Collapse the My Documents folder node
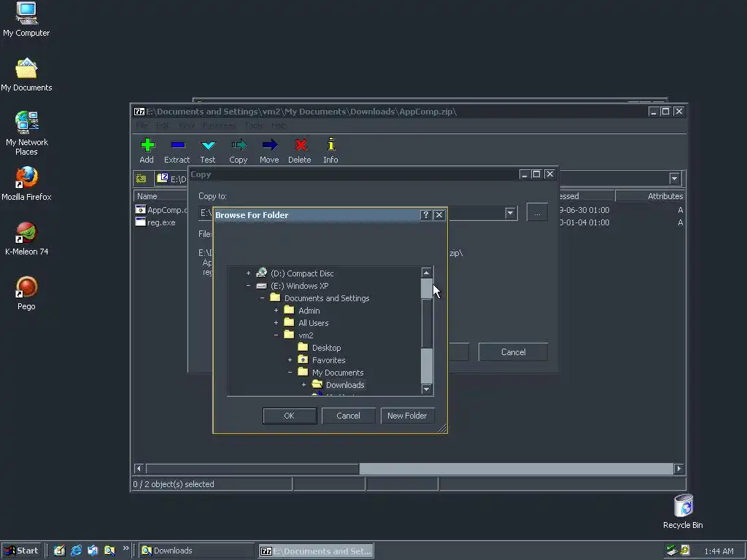The width and height of the screenshot is (747, 560). 290,373
